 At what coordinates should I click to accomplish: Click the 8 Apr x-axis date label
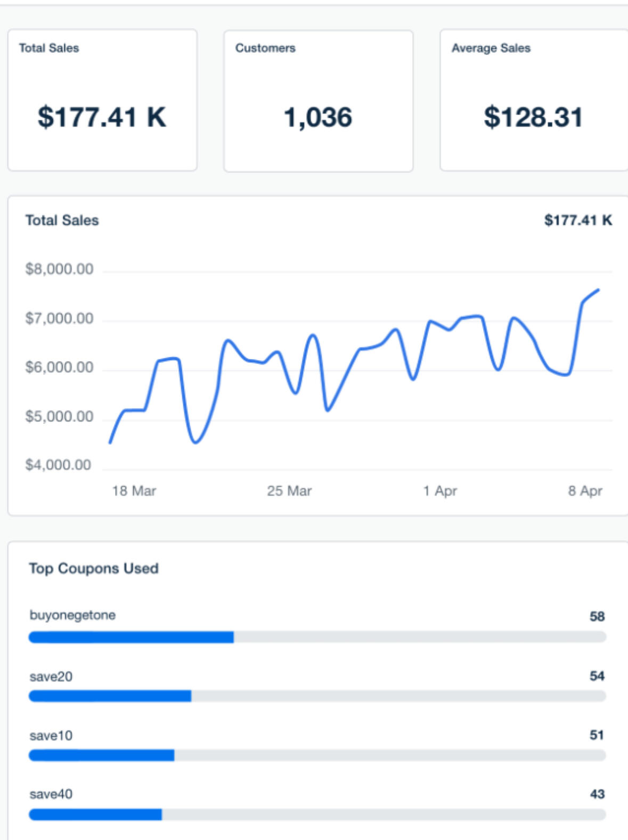[x=585, y=491]
